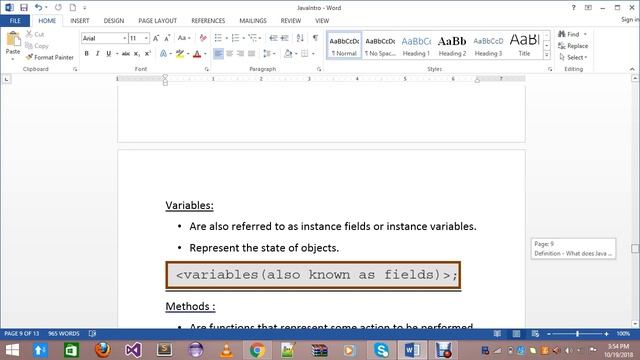
Task: Click the red font color button
Action: [x=197, y=53]
